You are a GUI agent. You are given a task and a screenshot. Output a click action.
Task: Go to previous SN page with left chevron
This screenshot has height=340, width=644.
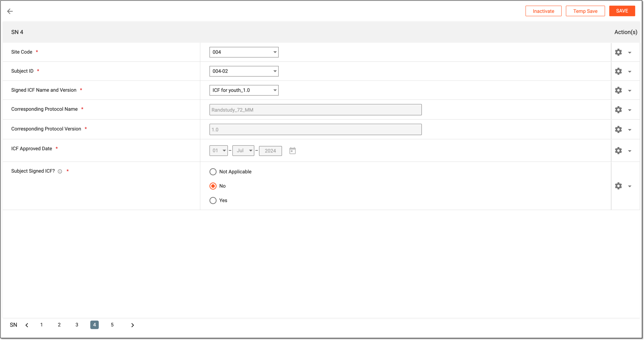27,325
